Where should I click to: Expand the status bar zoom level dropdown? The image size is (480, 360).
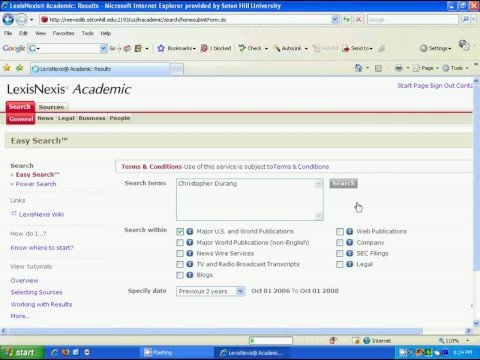pos(468,341)
